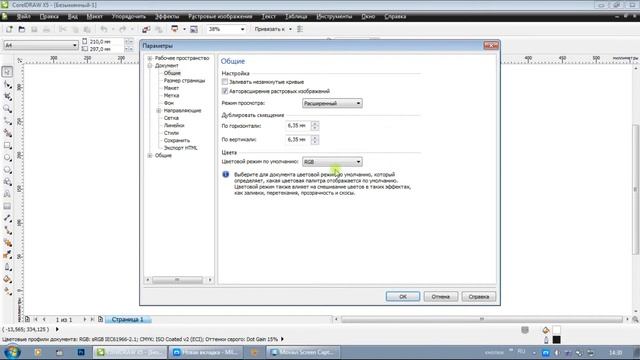
Task: Select the grid item in tree
Action: click(171, 118)
